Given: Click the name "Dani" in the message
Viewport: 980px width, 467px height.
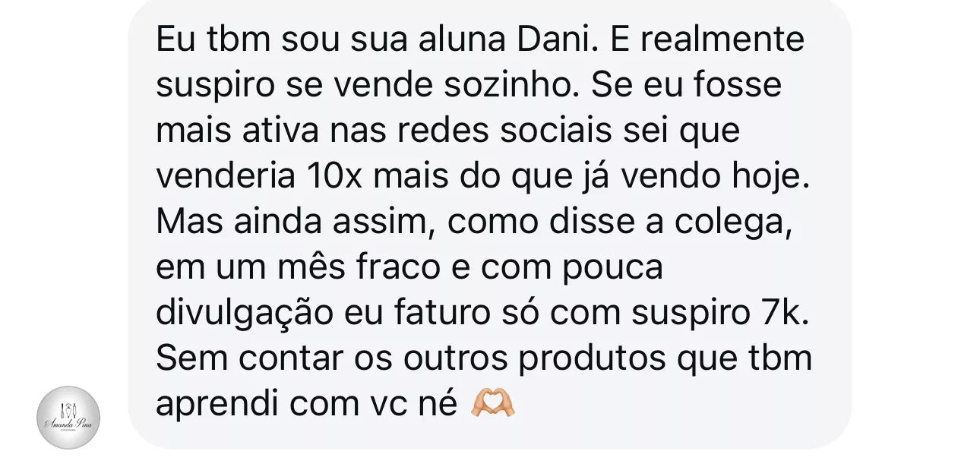Looking at the screenshot, I should point(552,39).
